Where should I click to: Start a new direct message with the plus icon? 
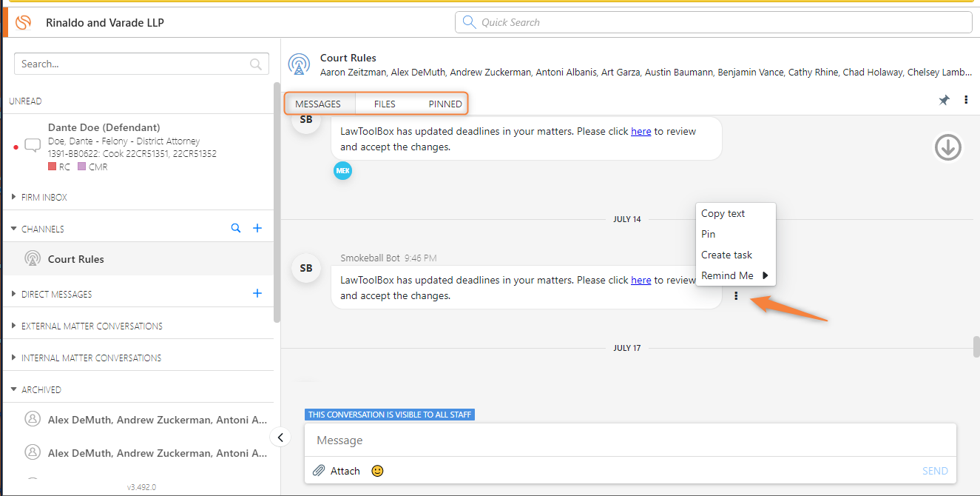257,294
